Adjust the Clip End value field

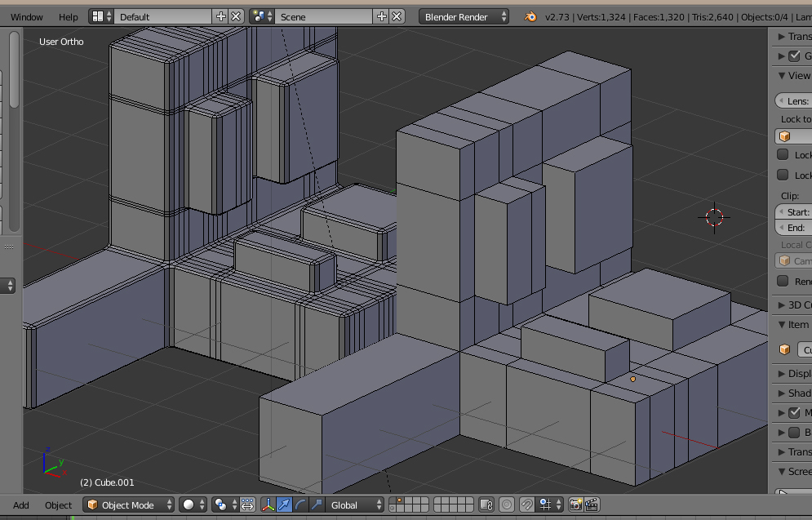pos(793,228)
